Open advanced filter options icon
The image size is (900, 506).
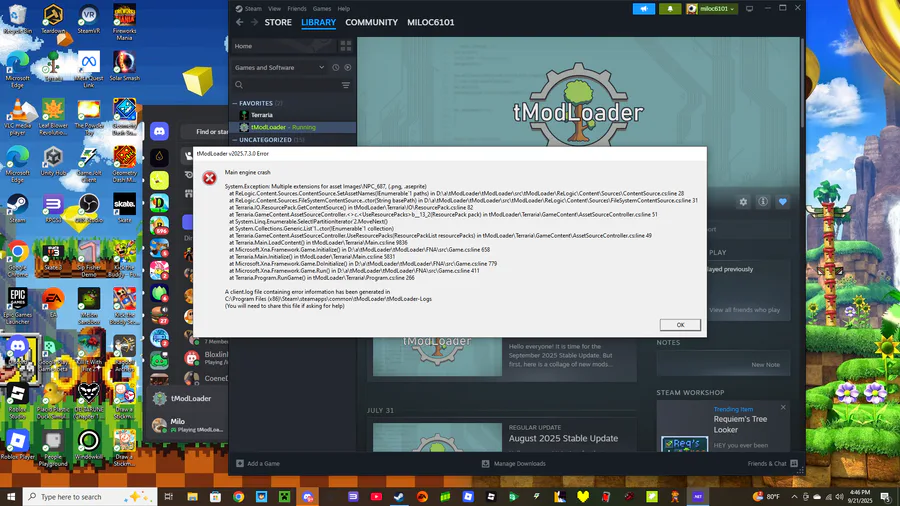point(346,85)
